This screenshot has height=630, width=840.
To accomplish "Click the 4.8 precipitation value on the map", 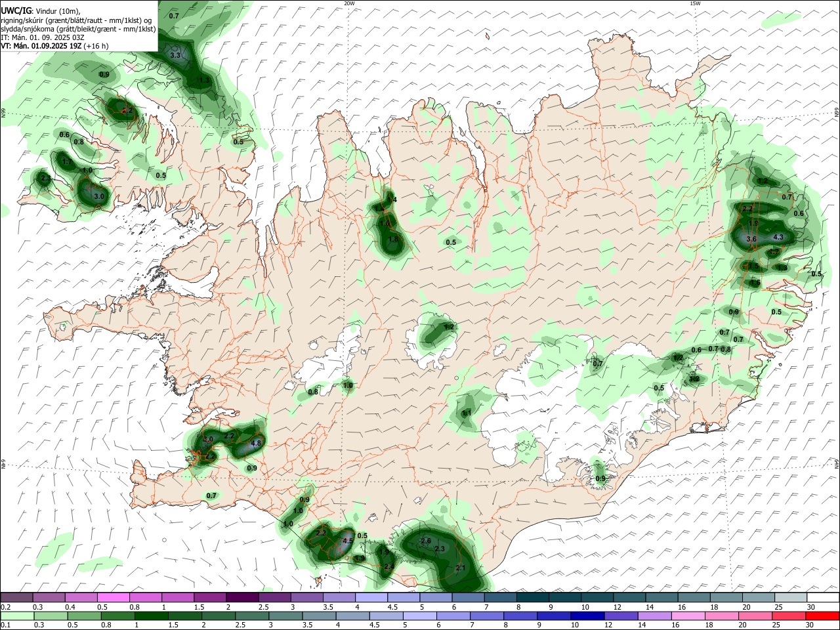I will (x=257, y=444).
